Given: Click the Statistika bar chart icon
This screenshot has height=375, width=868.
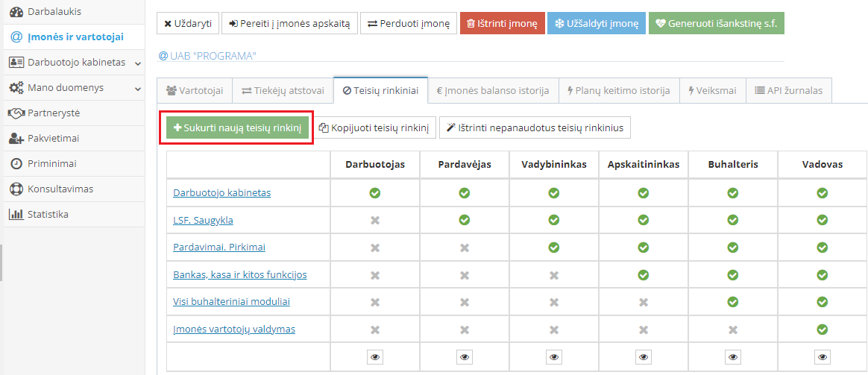Looking at the screenshot, I should (x=16, y=215).
